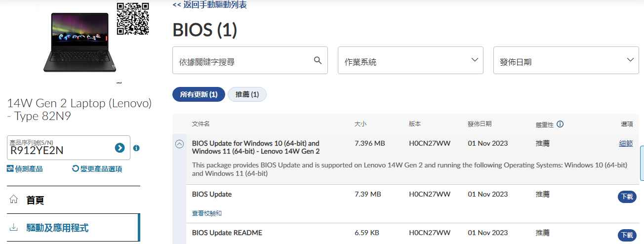Click the serial number submit arrow icon
Image resolution: width=644 pixels, height=244 pixels.
120,148
